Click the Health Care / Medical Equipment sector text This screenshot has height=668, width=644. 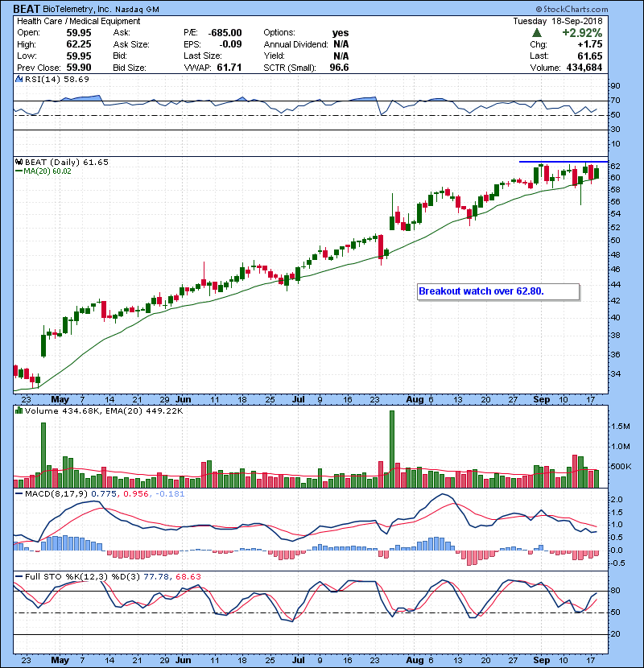coord(78,21)
